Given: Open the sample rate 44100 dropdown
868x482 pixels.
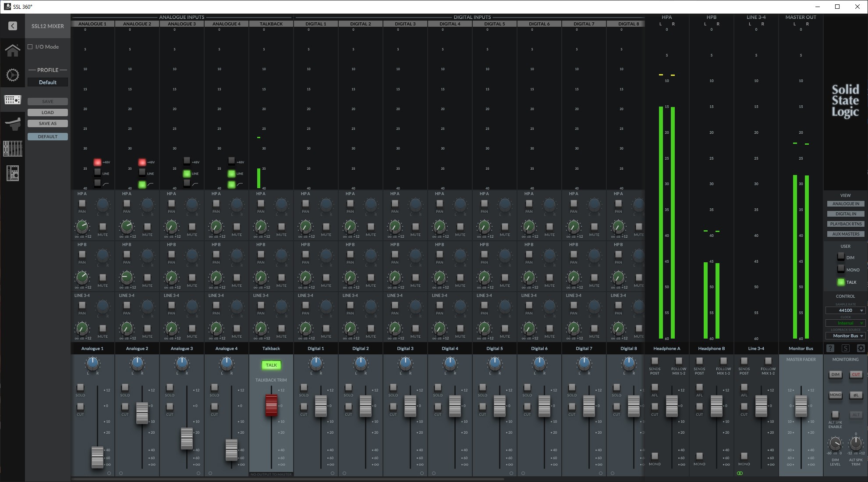Looking at the screenshot, I should click(845, 311).
